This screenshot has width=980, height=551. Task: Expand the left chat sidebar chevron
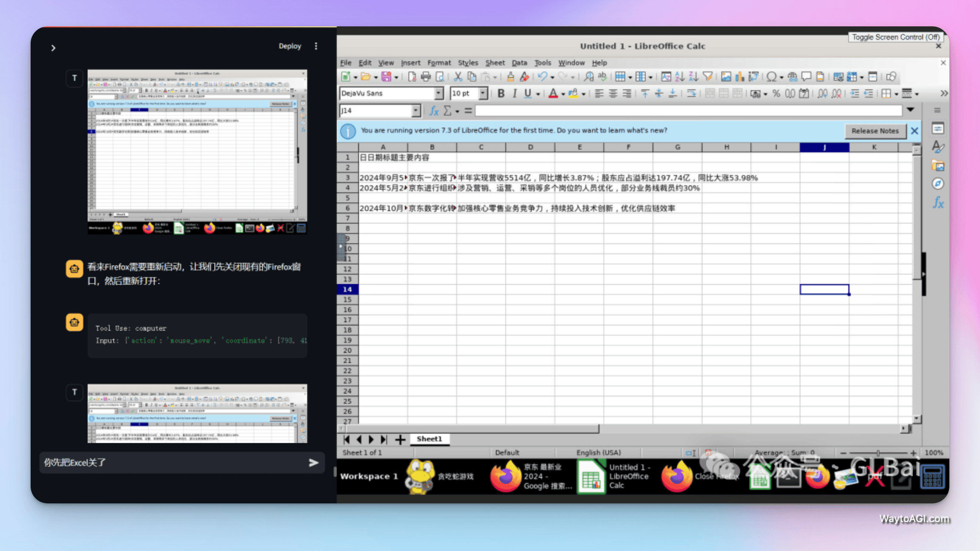[x=53, y=48]
